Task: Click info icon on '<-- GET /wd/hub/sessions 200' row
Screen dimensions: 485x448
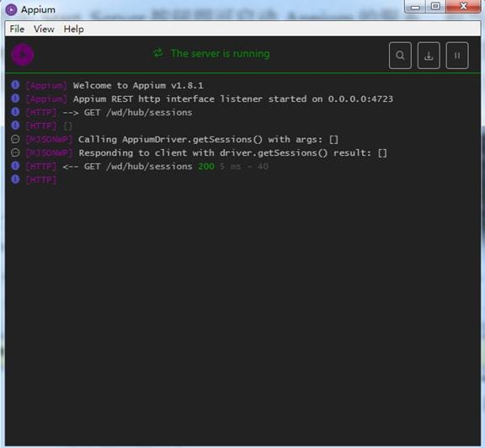Action: click(15, 166)
